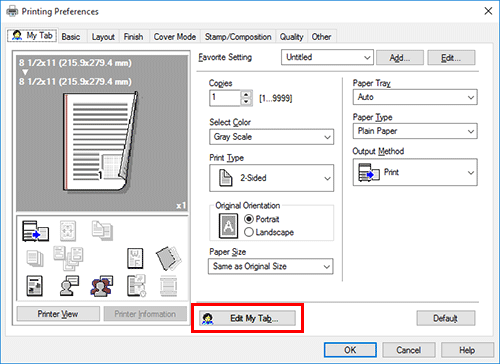The width and height of the screenshot is (500, 364).
Task: Expand the Output Method Print dropdown
Action: click(415, 172)
